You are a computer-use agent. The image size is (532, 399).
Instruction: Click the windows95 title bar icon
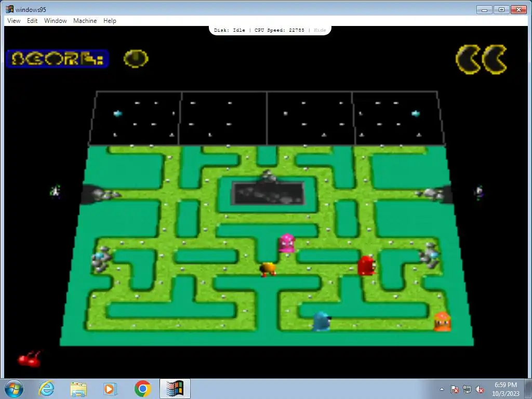(9, 9)
